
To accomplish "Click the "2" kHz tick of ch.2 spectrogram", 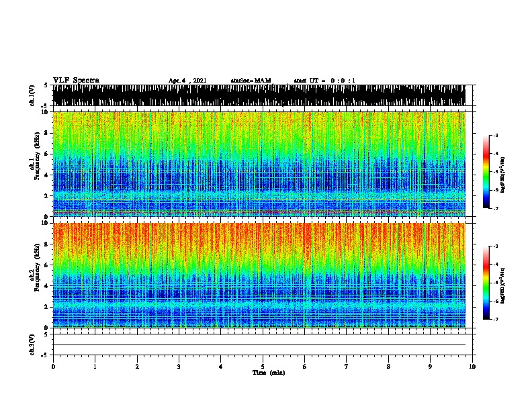I will 46,307.
